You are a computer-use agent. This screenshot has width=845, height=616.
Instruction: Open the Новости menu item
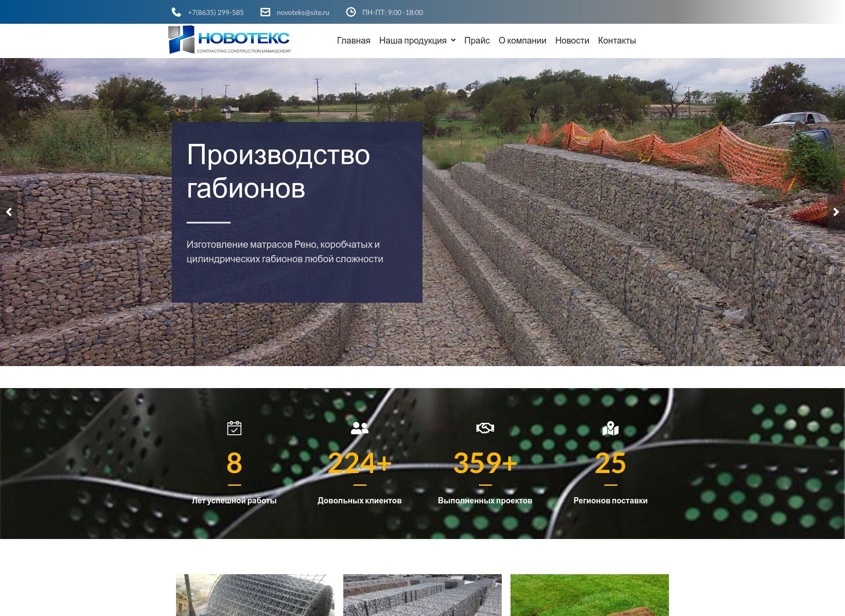[x=572, y=40]
